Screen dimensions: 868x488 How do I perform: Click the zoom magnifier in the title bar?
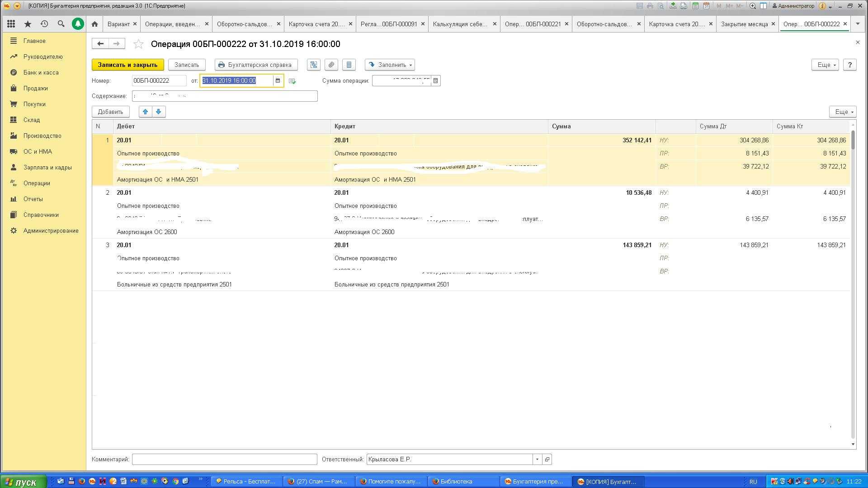click(752, 6)
